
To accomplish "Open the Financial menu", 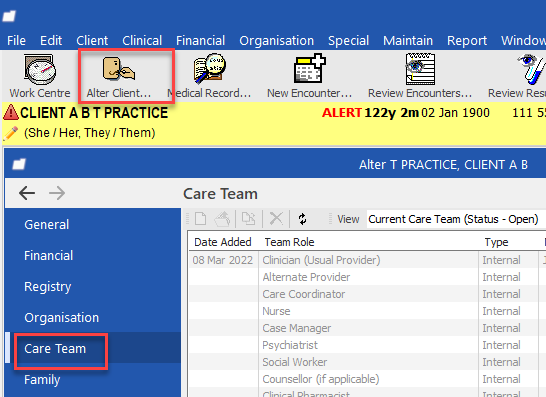I will pos(200,41).
